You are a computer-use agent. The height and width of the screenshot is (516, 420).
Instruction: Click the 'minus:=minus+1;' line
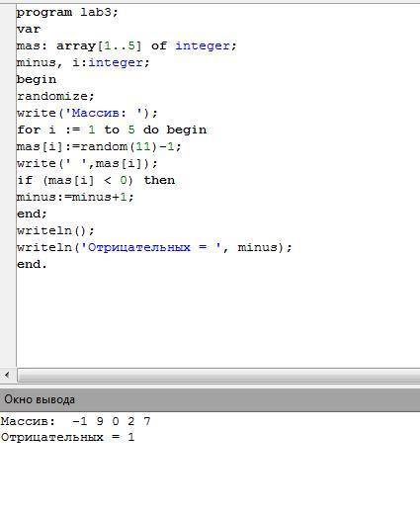pyautogui.click(x=75, y=197)
